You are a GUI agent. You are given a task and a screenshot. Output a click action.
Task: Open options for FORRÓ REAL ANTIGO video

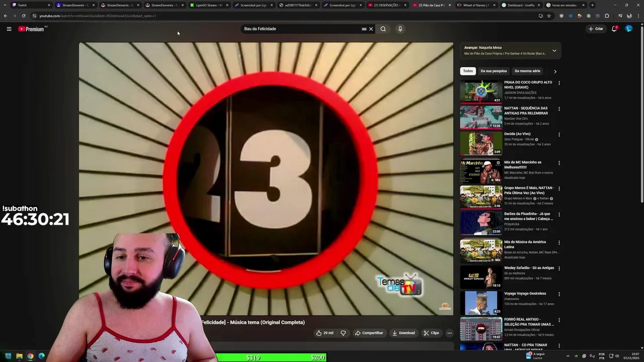coord(559,320)
